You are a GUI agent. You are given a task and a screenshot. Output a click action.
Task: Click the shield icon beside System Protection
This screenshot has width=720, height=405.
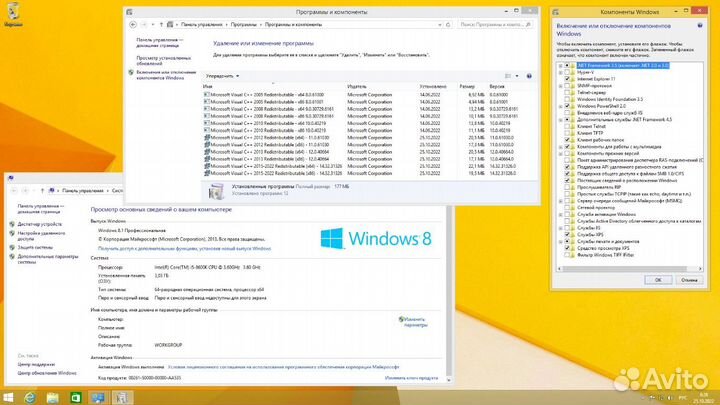pyautogui.click(x=12, y=247)
